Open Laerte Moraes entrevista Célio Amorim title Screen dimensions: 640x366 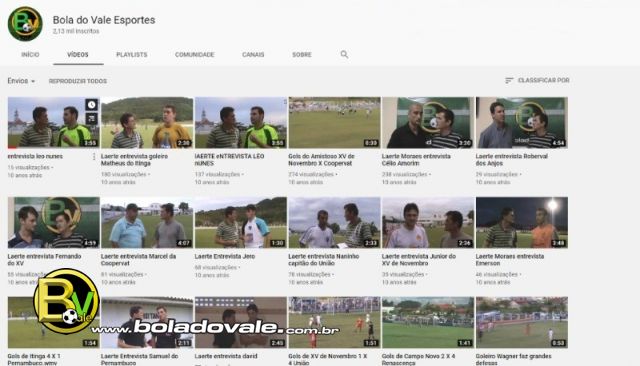coord(416,160)
